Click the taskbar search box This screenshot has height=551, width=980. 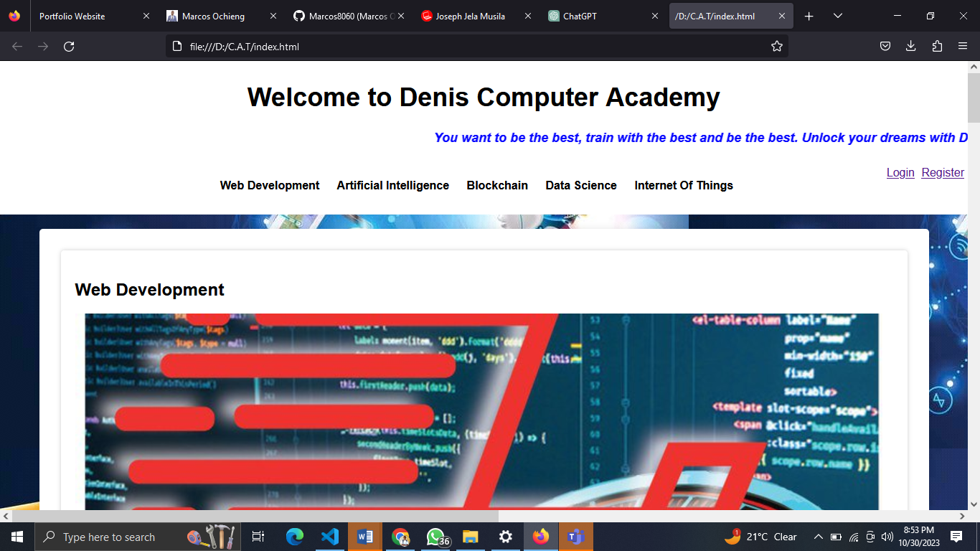pyautogui.click(x=136, y=537)
